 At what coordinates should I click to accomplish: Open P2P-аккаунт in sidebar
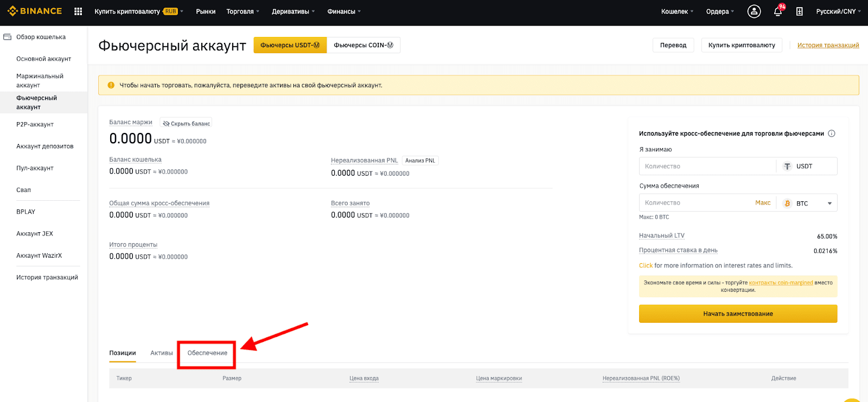coord(35,124)
